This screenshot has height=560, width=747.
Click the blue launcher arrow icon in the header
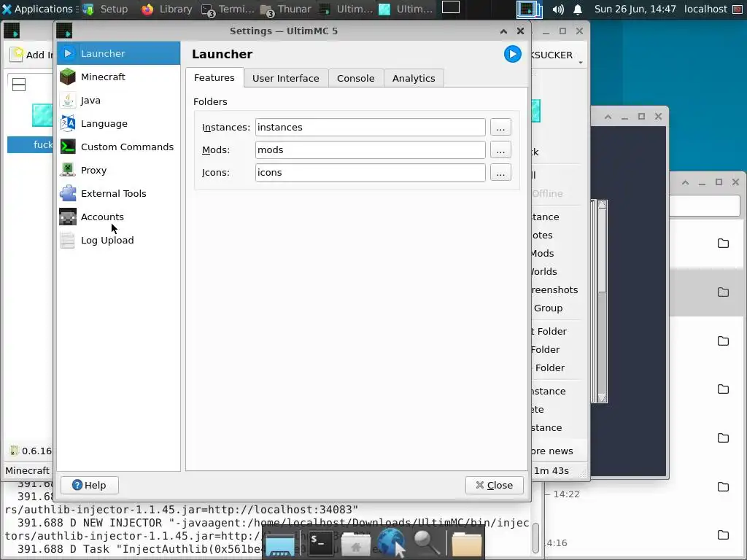point(513,54)
